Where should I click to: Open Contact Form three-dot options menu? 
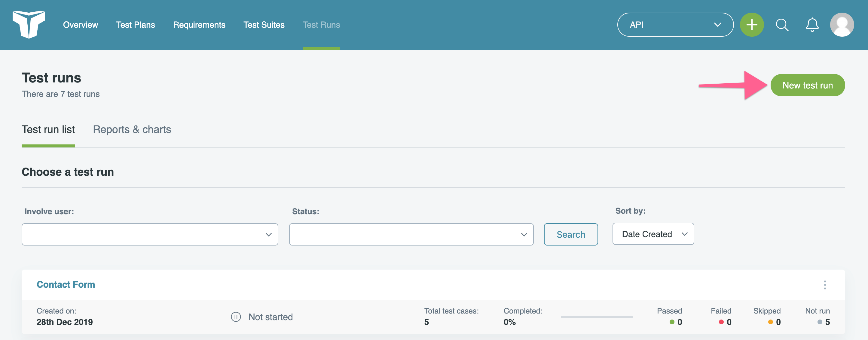825,285
